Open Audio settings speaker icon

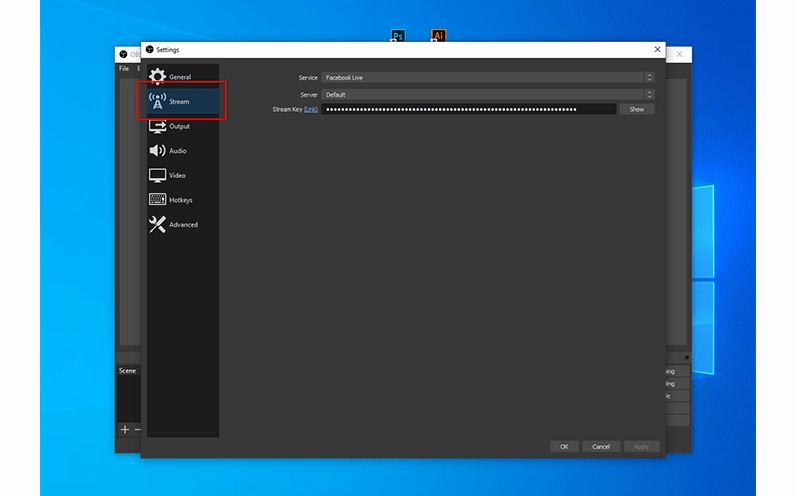pyautogui.click(x=157, y=151)
